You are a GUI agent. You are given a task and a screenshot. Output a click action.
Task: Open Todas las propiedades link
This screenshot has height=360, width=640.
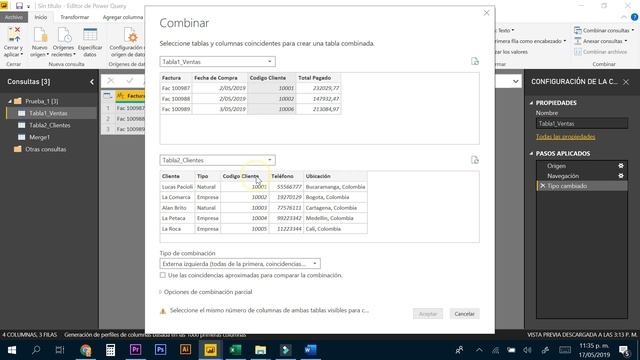point(565,137)
